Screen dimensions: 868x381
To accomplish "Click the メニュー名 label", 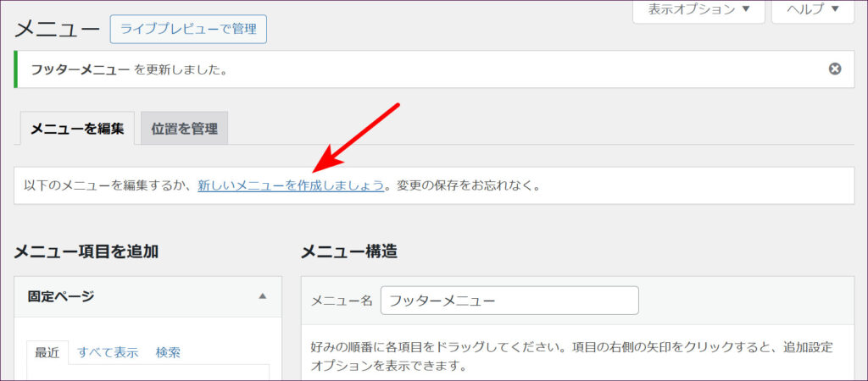I will click(342, 301).
